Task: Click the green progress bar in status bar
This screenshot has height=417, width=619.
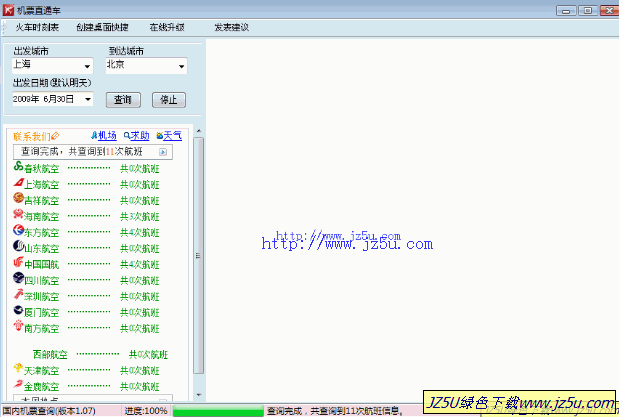Action: [x=218, y=411]
